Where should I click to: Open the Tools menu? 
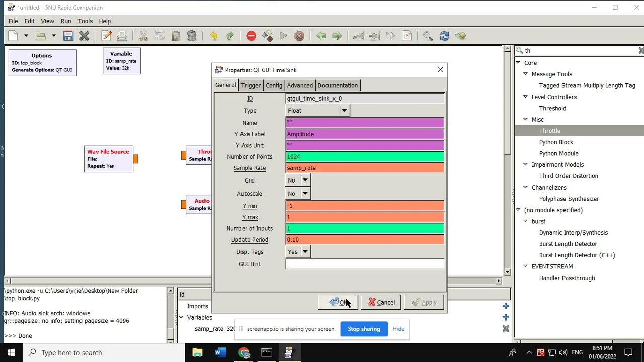85,21
